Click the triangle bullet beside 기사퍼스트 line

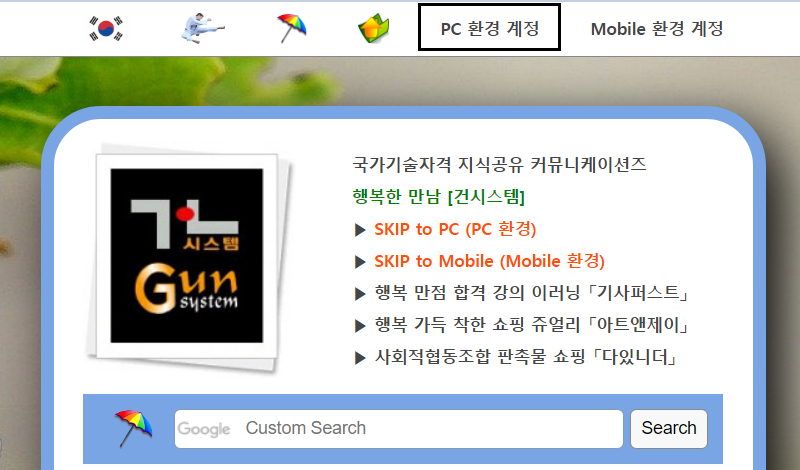360,293
